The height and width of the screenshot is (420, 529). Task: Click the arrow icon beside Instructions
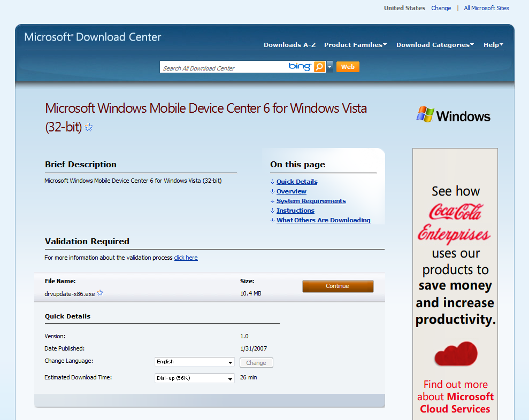(x=272, y=211)
